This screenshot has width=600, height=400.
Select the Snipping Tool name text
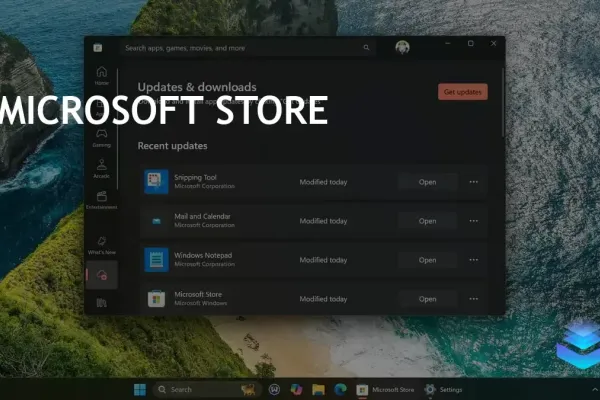pos(195,177)
